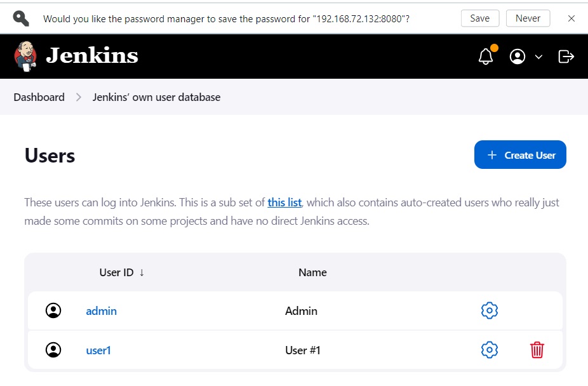Go to the Dashboard breadcrumb
Viewport: 588px width, 386px height.
39,97
